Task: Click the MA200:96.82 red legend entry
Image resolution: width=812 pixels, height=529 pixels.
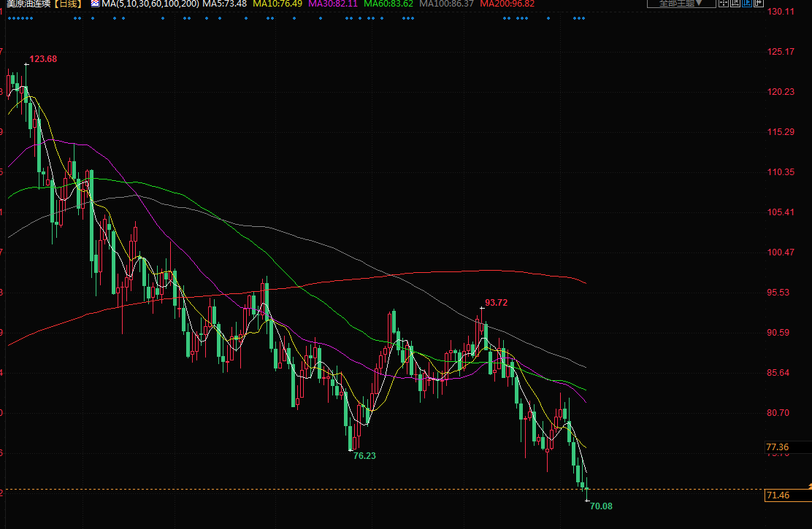Action: [507, 4]
